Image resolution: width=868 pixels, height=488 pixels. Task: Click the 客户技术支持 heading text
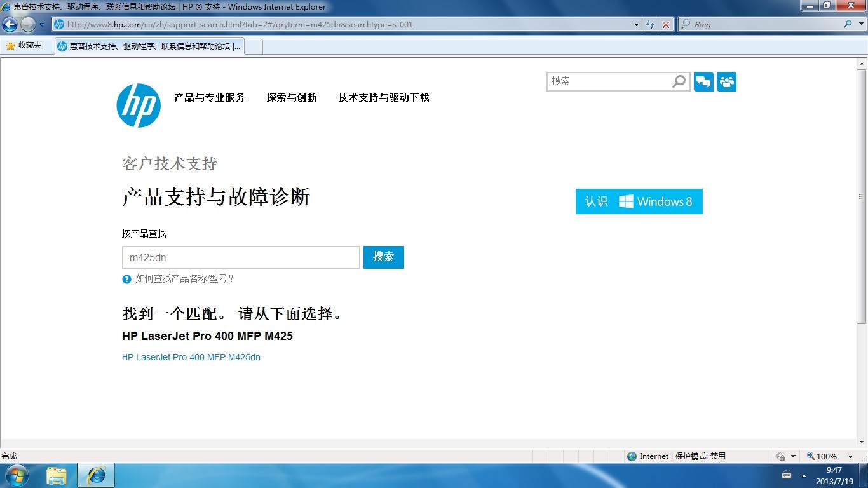click(x=170, y=164)
